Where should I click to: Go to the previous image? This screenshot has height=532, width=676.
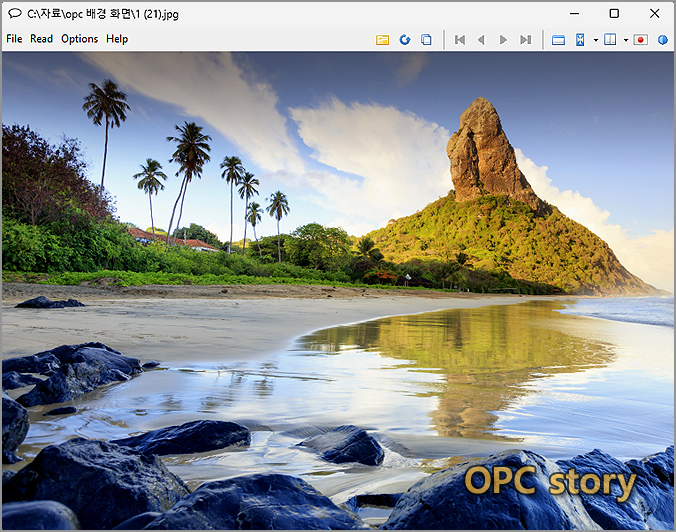click(481, 40)
